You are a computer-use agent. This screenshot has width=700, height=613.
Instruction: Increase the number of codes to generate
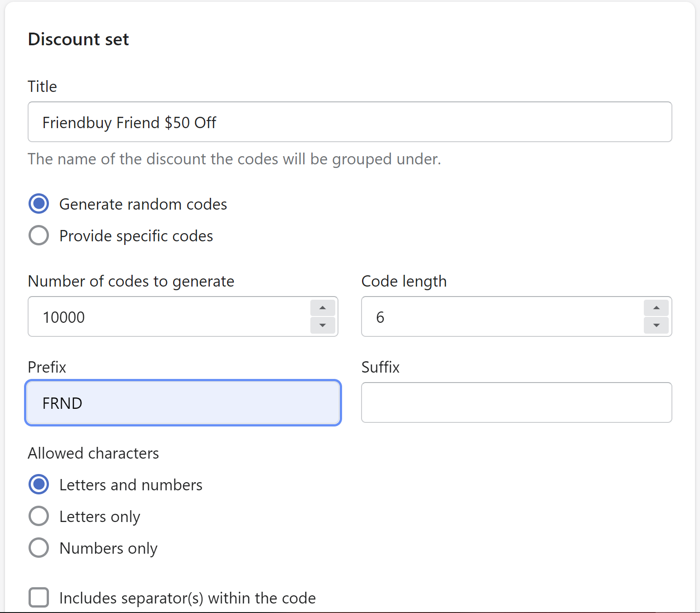coord(323,308)
